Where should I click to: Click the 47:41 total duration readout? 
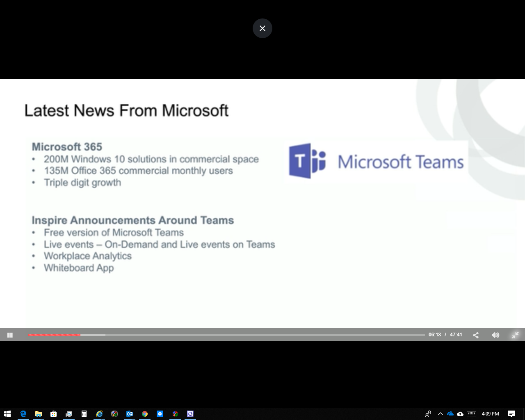click(x=456, y=335)
